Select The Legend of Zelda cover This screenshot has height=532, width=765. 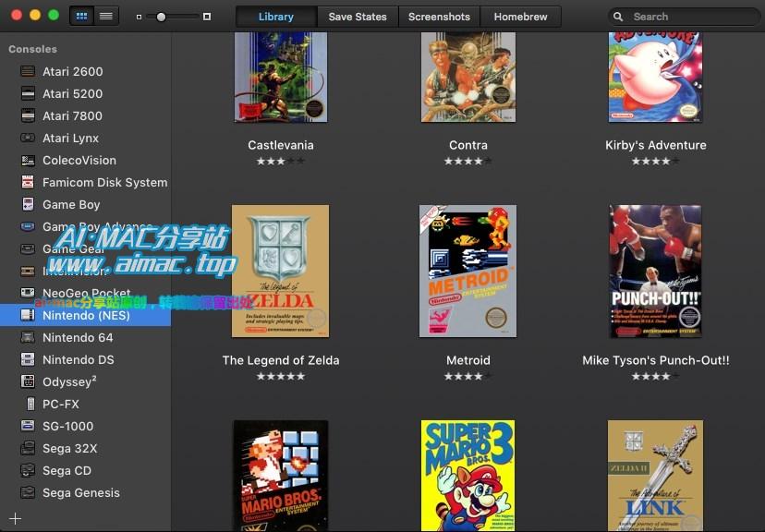pos(281,272)
